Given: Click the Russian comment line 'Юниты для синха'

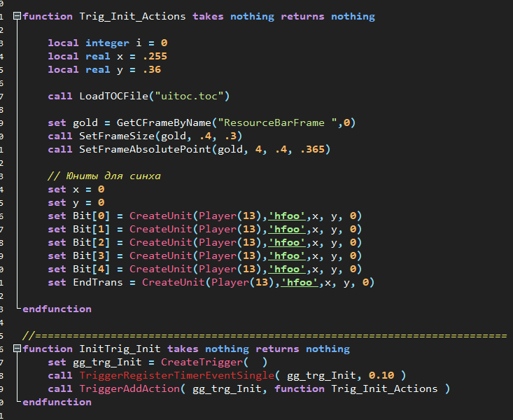Looking at the screenshot, I should [104, 176].
